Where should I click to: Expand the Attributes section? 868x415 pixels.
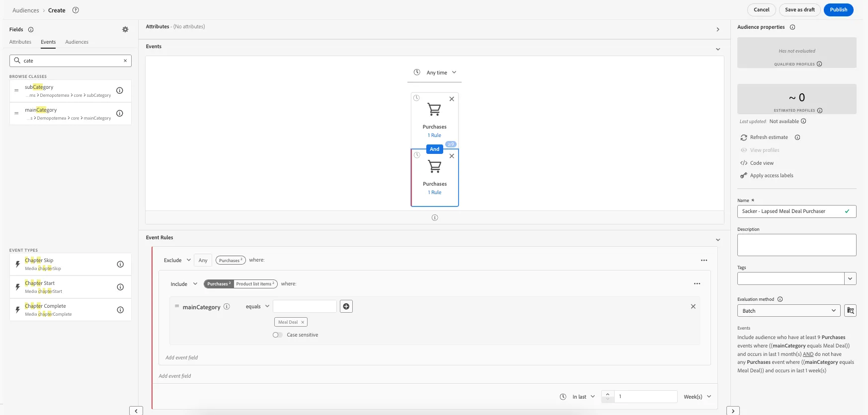pos(718,29)
